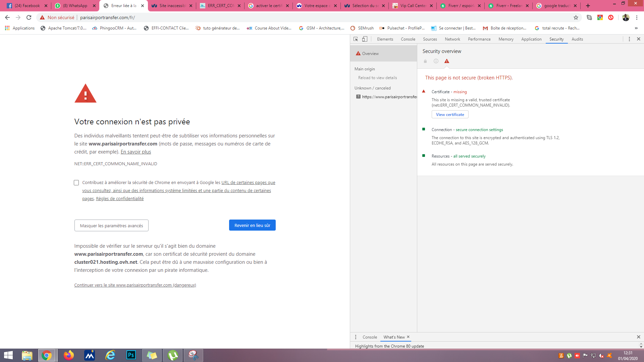Viewport: 644px width, 362px height.
Task: Click the info circle security filter icon
Action: (x=436, y=61)
